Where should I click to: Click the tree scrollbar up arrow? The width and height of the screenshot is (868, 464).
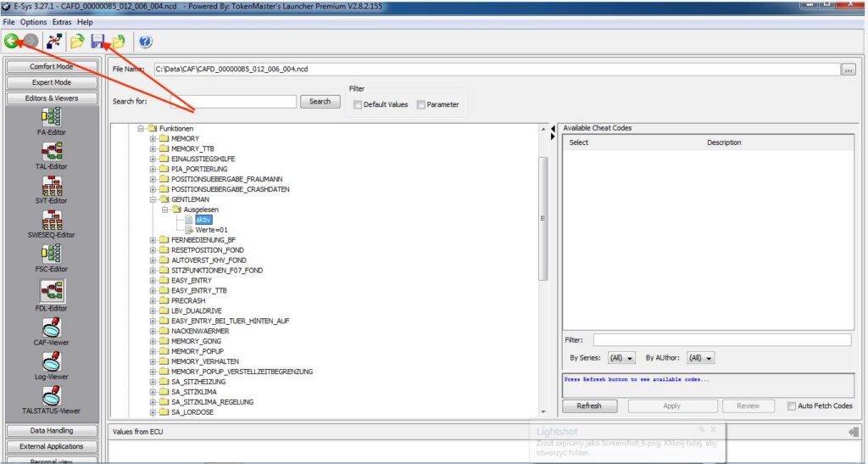543,129
